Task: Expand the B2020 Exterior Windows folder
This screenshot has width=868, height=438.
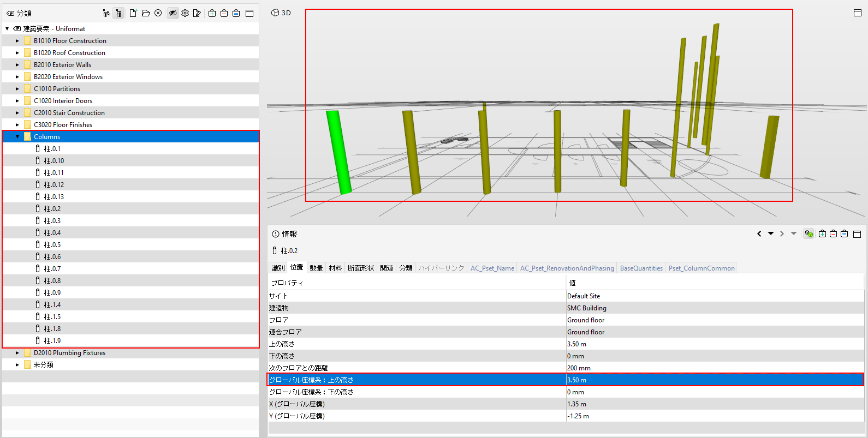Action: [x=17, y=77]
